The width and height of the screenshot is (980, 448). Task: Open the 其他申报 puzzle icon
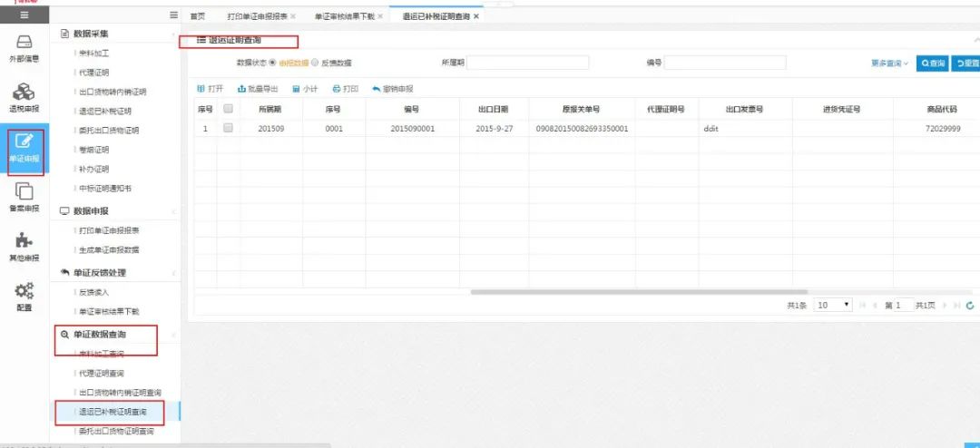pyautogui.click(x=24, y=240)
